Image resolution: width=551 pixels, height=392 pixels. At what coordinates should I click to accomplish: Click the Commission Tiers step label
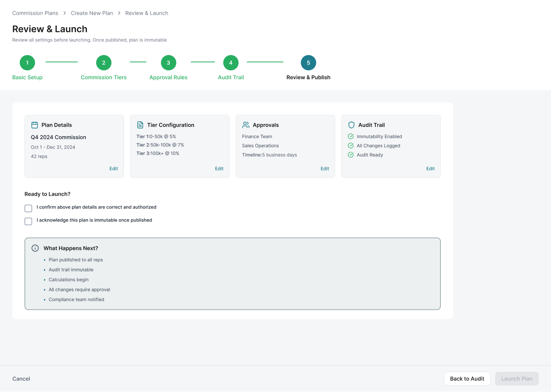coord(104,77)
